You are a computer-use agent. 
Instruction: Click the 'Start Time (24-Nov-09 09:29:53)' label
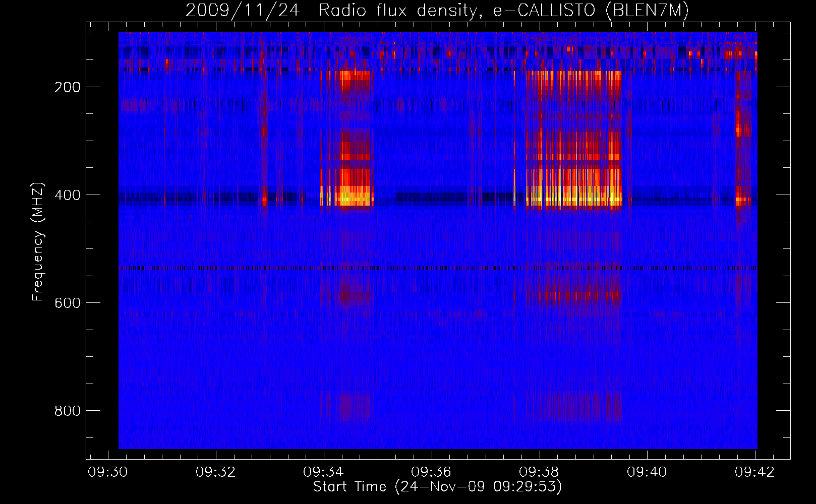pyautogui.click(x=437, y=487)
